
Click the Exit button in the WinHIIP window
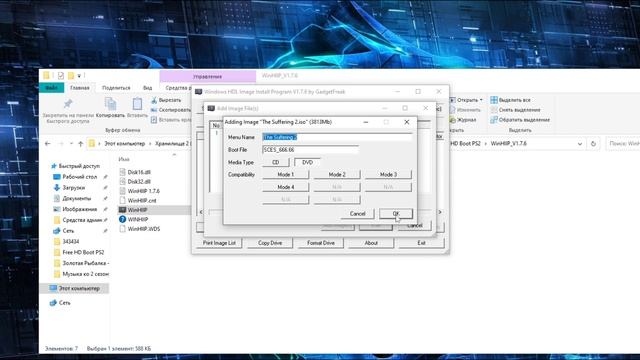(x=421, y=243)
